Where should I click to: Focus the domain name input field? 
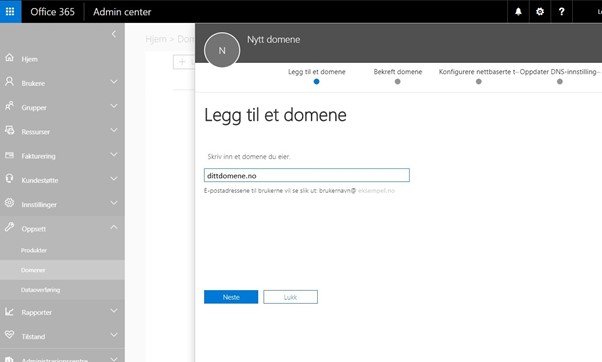tap(307, 175)
